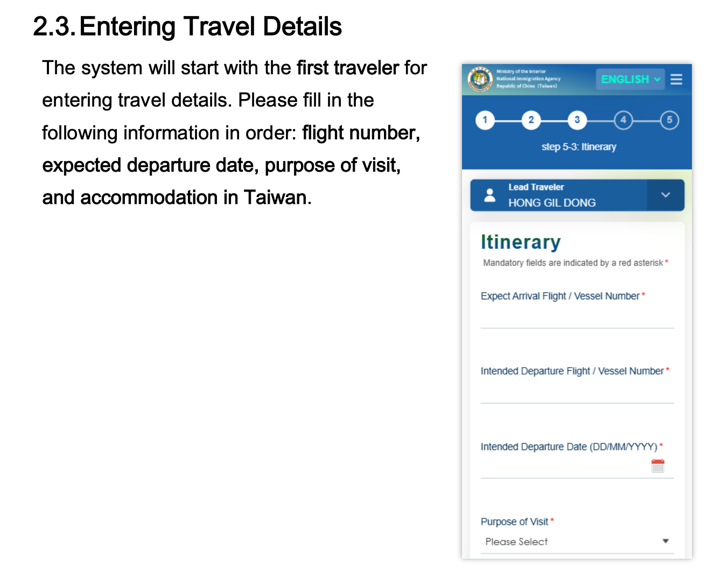
Task: Click the Lead Traveler person icon
Action: 489,195
